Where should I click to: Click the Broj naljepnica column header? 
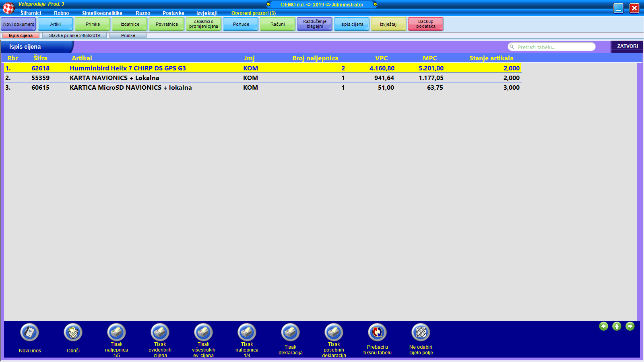(315, 58)
